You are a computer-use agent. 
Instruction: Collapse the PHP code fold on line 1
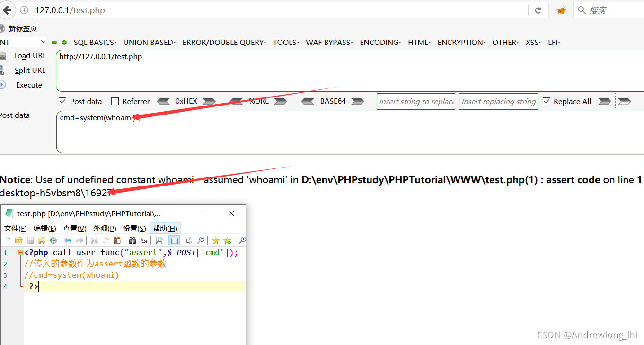point(20,253)
